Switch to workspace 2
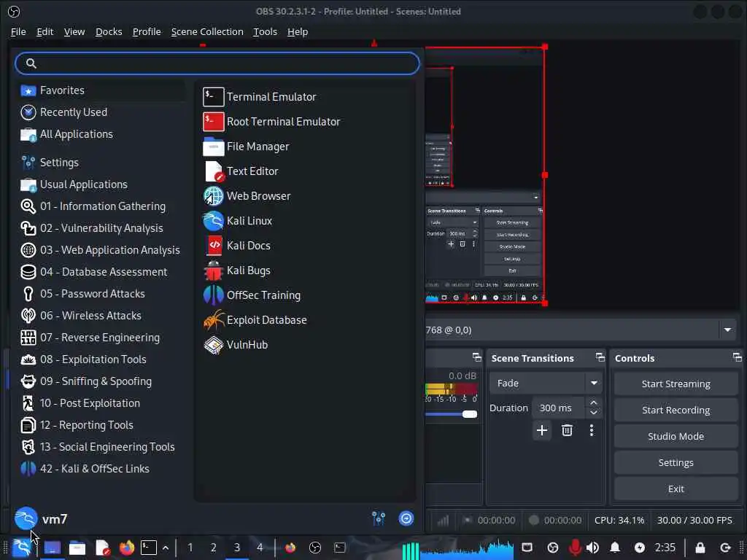 [214, 548]
